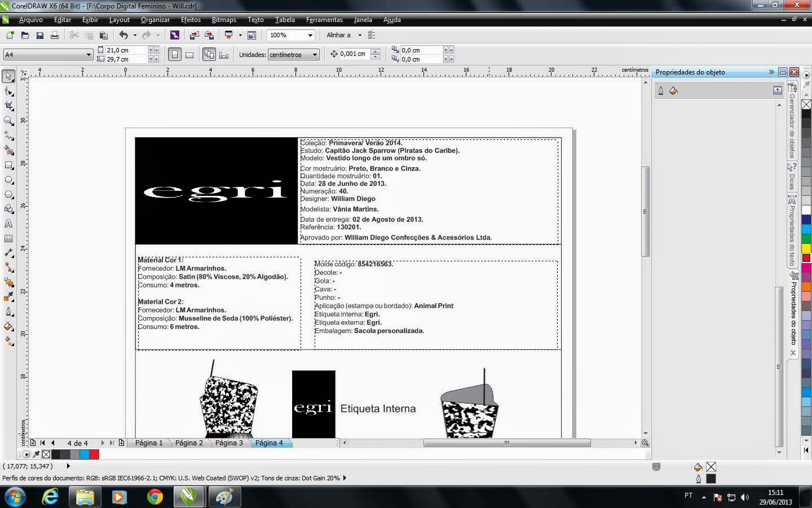Add a page after the last page
Image resolution: width=812 pixels, height=508 pixels.
coord(121,443)
